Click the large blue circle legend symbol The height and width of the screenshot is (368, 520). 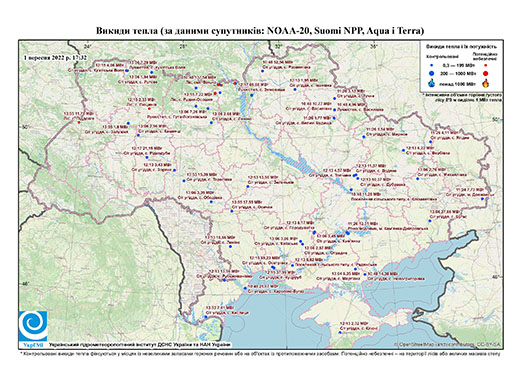point(432,73)
